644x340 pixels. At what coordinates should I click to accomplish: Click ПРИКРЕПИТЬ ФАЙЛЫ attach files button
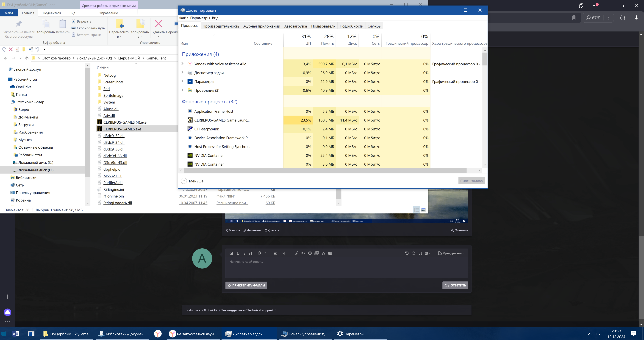click(246, 285)
